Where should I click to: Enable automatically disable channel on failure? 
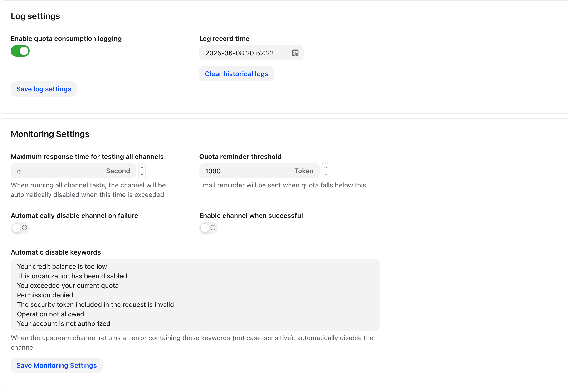[20, 228]
